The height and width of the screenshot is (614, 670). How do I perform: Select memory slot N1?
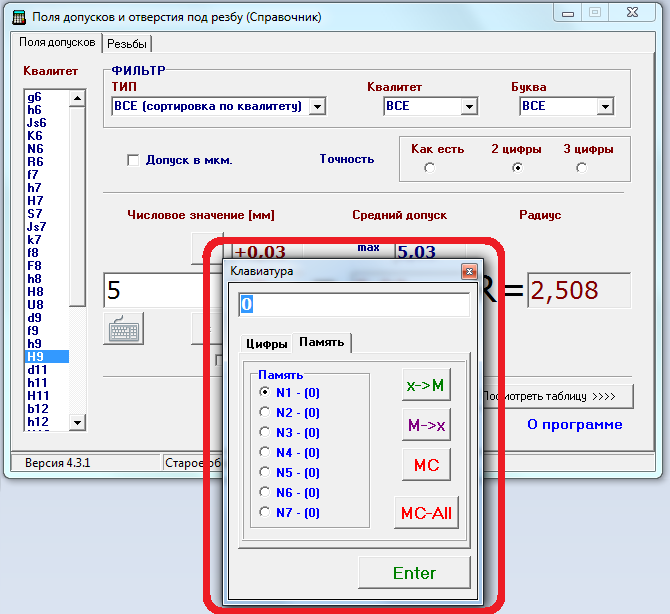point(264,392)
